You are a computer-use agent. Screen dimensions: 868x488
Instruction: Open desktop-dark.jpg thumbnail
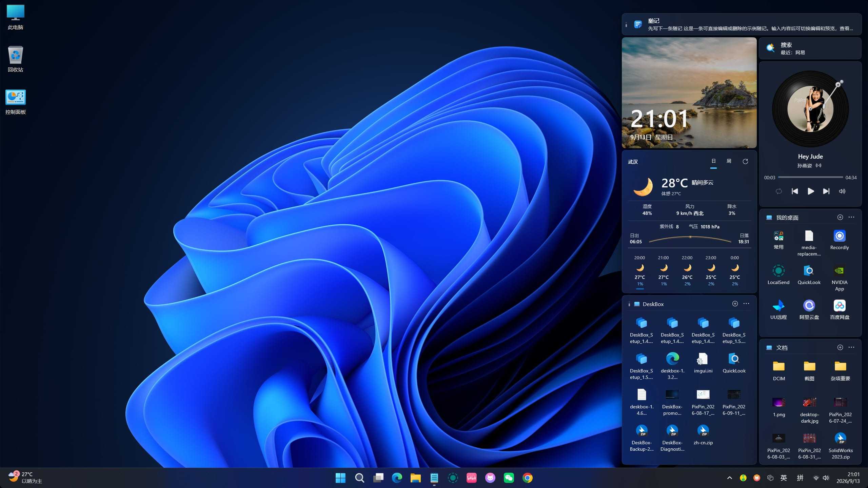tap(809, 410)
